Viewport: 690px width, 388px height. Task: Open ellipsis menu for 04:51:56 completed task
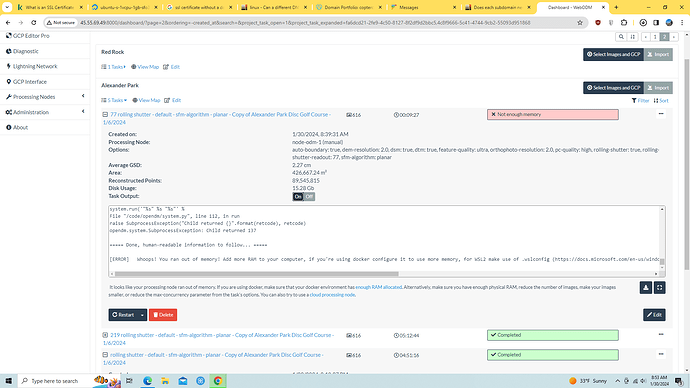tap(661, 354)
